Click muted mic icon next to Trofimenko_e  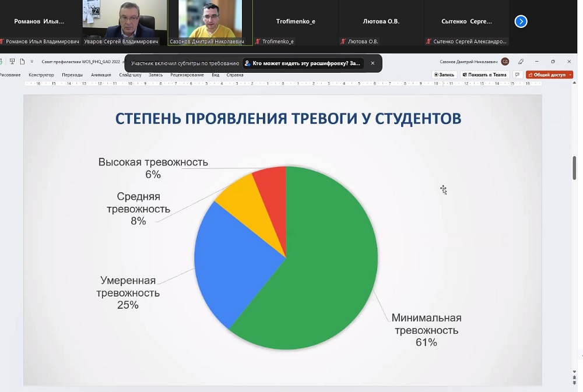click(258, 41)
